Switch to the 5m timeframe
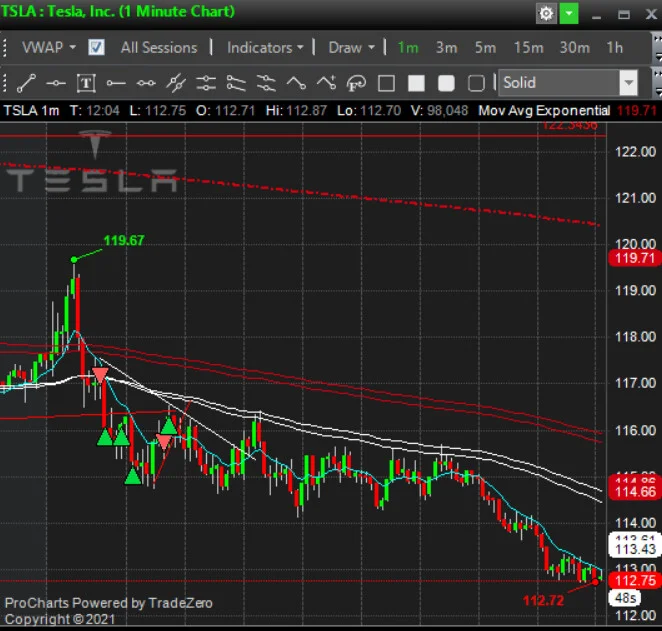The height and width of the screenshot is (631, 662). pyautogui.click(x=485, y=48)
